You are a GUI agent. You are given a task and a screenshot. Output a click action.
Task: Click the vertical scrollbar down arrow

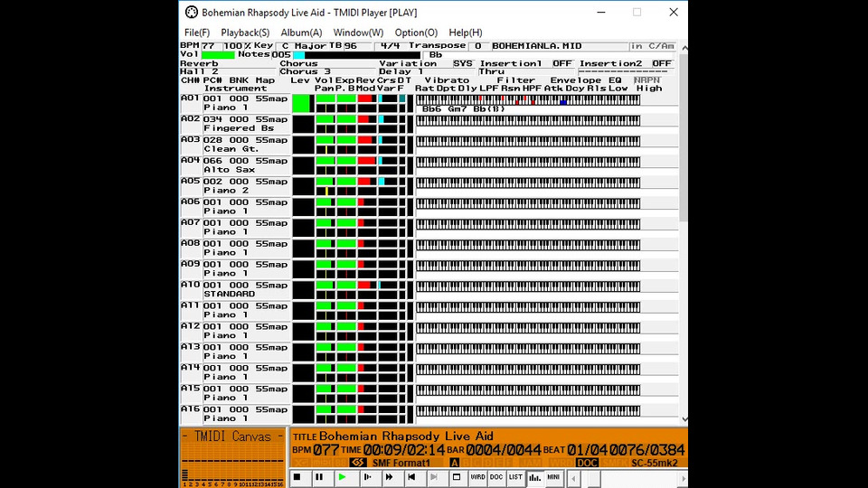point(684,418)
